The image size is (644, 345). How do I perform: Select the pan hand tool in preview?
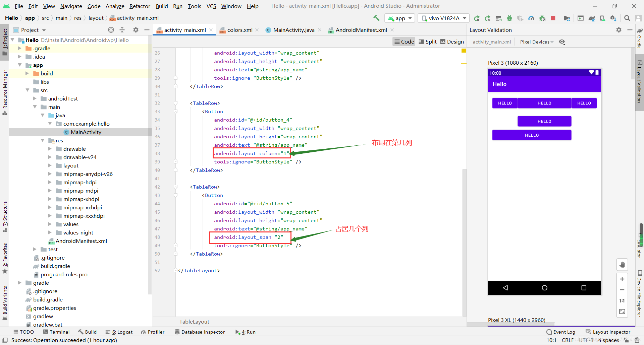[x=622, y=265]
